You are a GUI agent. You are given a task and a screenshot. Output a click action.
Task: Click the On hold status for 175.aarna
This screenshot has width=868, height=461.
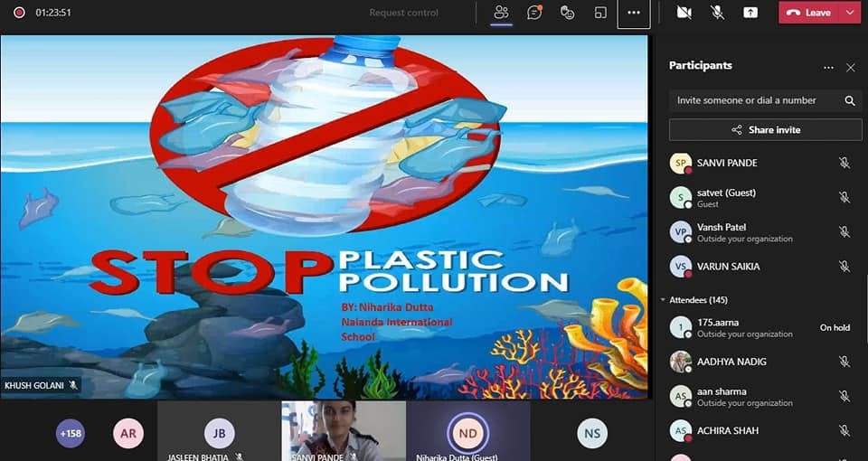pyautogui.click(x=835, y=327)
